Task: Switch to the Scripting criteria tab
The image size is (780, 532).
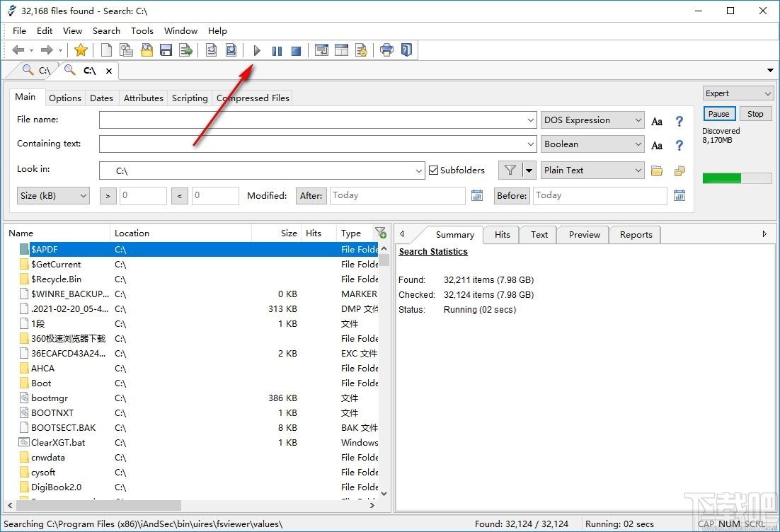Action: tap(190, 98)
